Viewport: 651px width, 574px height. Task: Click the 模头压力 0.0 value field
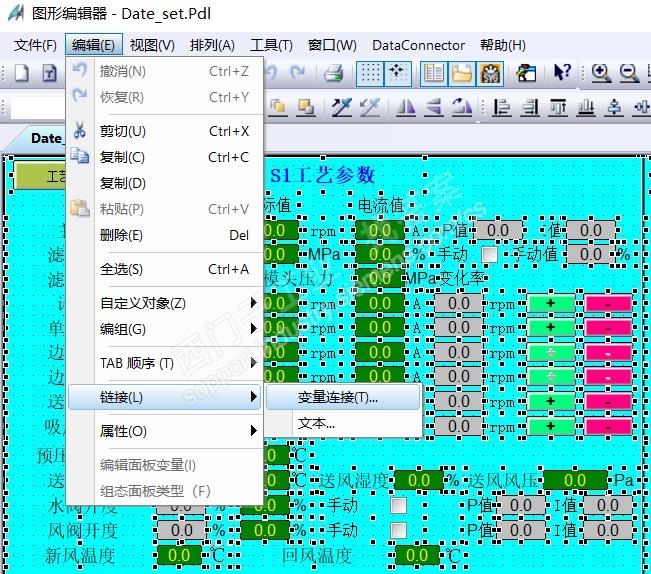point(379,278)
